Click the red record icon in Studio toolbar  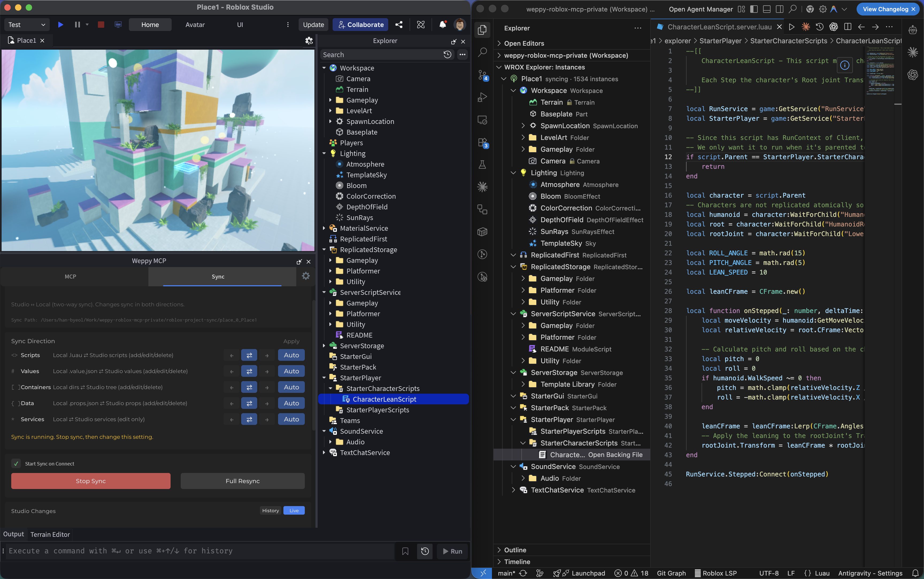pyautogui.click(x=101, y=24)
